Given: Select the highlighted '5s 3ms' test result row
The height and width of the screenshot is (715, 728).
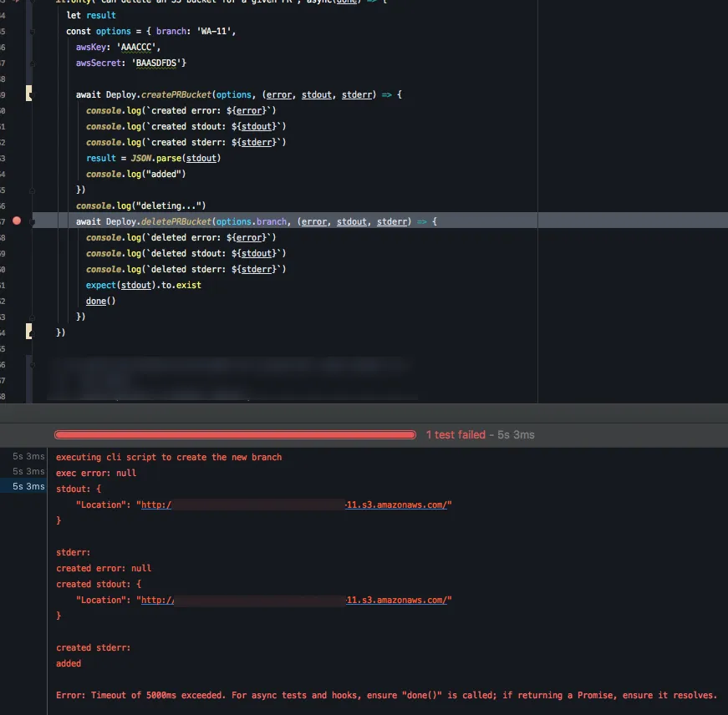Looking at the screenshot, I should (23, 486).
